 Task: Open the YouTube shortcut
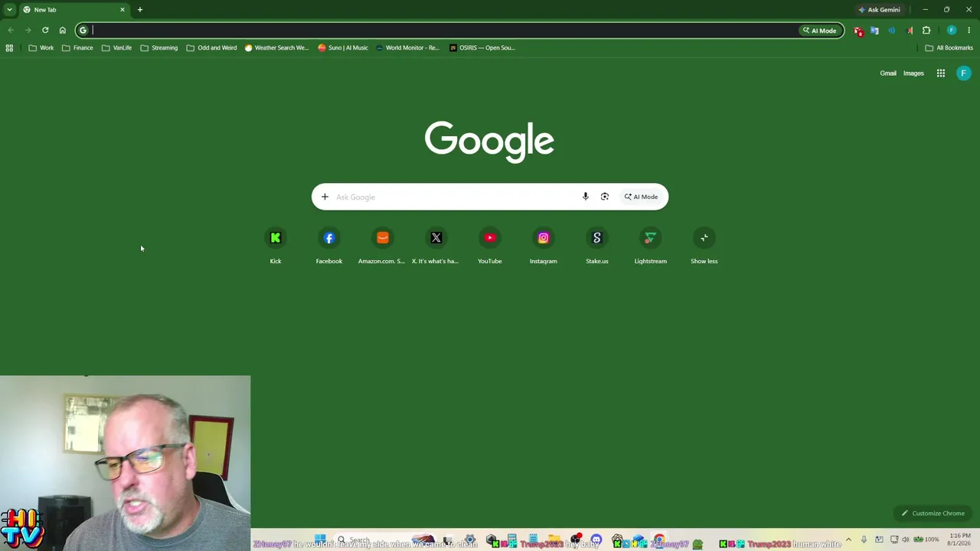tap(490, 246)
